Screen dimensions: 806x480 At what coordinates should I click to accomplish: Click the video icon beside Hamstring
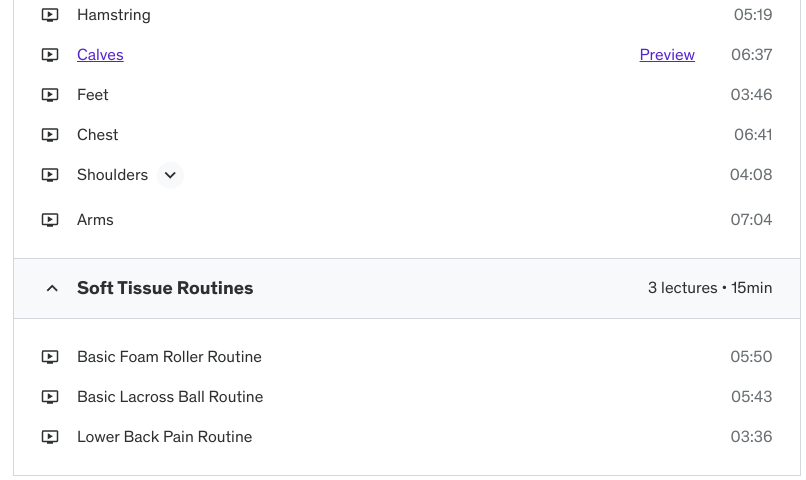[50, 15]
